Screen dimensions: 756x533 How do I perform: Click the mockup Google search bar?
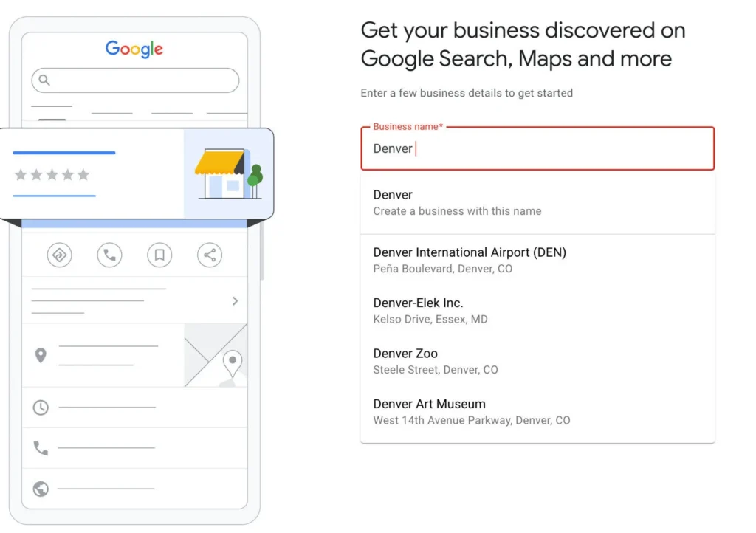135,80
